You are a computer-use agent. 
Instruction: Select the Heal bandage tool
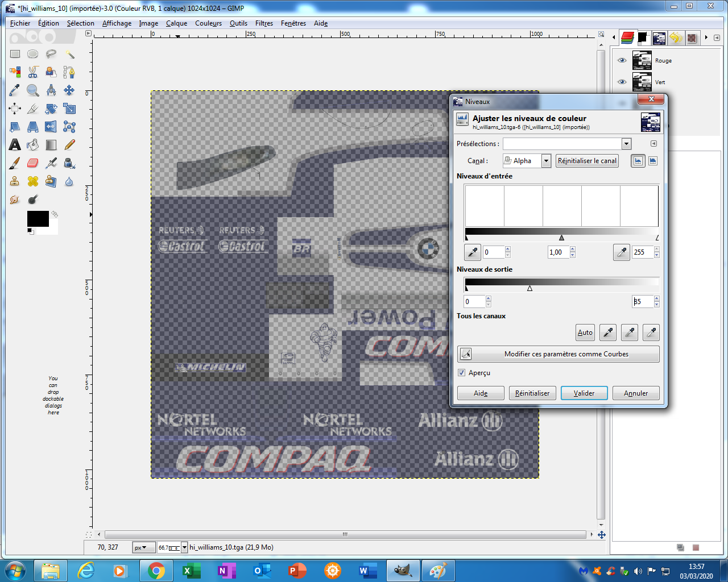click(33, 181)
